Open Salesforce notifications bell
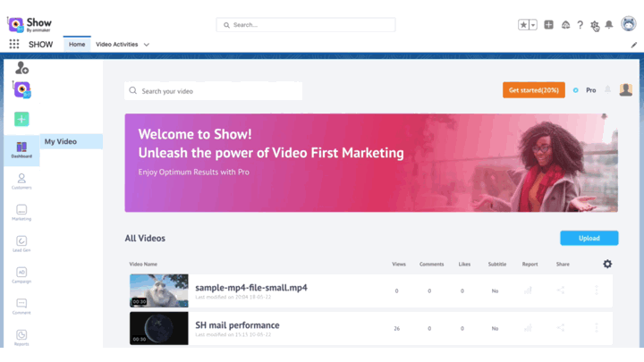The width and height of the screenshot is (644, 362). click(609, 25)
